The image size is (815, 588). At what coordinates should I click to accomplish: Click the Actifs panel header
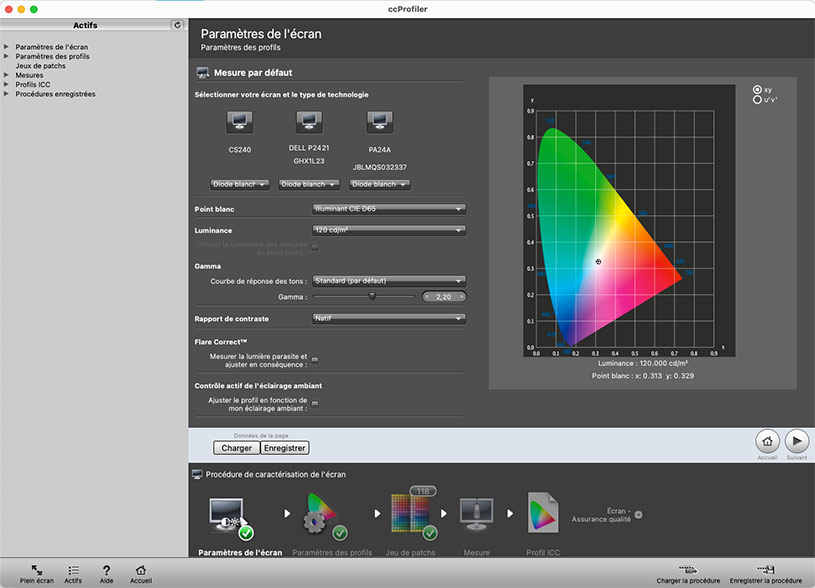[x=85, y=25]
